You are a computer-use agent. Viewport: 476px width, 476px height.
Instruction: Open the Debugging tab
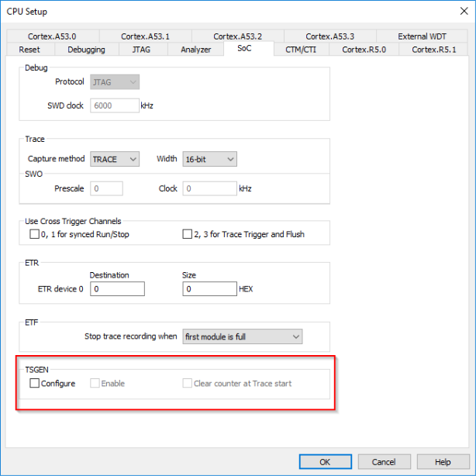point(86,49)
